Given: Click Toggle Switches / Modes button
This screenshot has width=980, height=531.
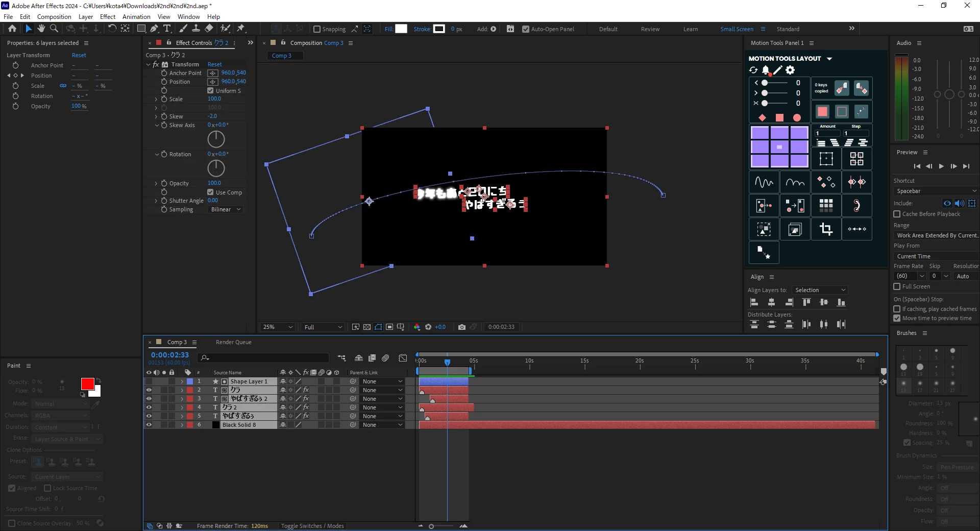Looking at the screenshot, I should click(312, 526).
